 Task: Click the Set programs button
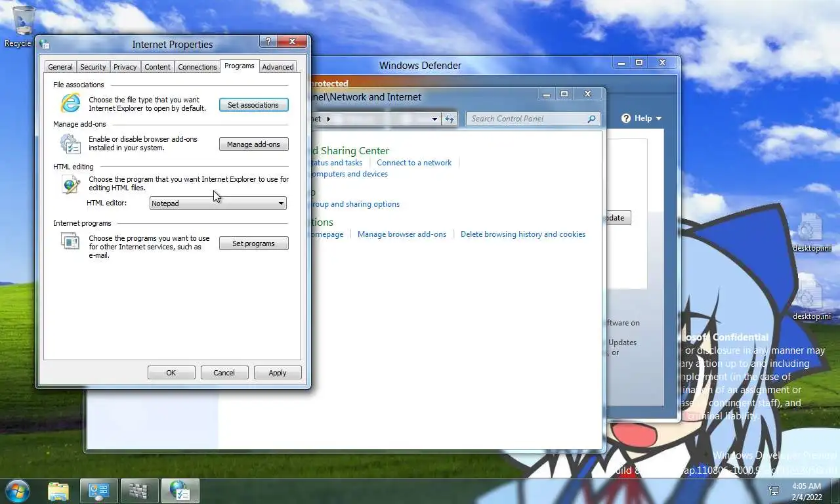[253, 243]
